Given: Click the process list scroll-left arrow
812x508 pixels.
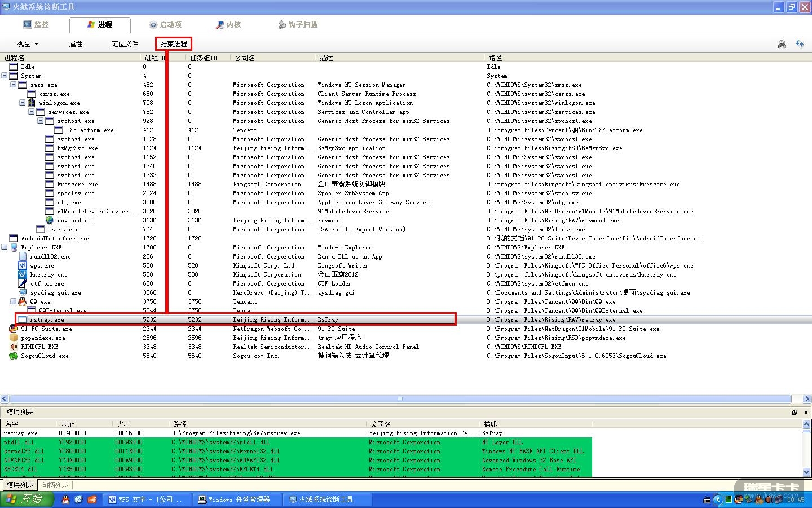Looking at the screenshot, I should 5,399.
